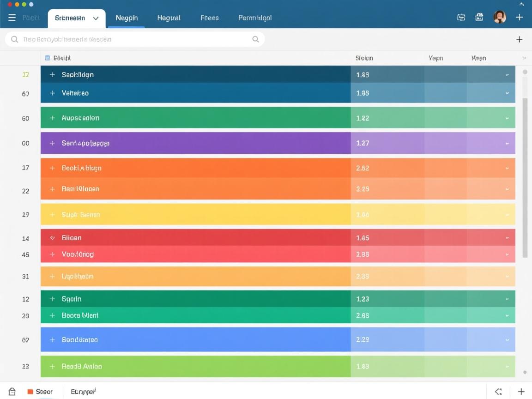Screen dimensions: 532x399
Task: Click the message card icon beside briefcase
Action: (x=461, y=18)
